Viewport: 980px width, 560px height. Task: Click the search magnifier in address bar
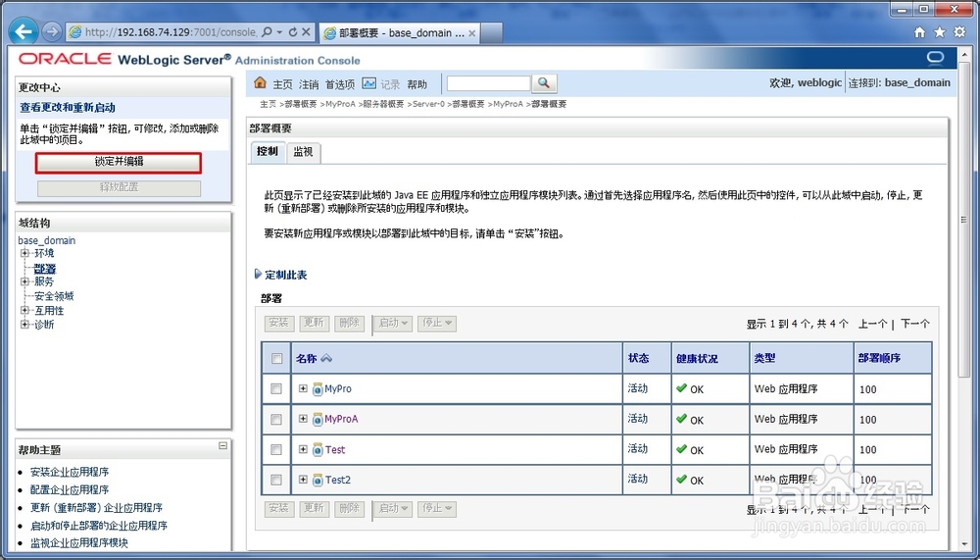coord(267,32)
